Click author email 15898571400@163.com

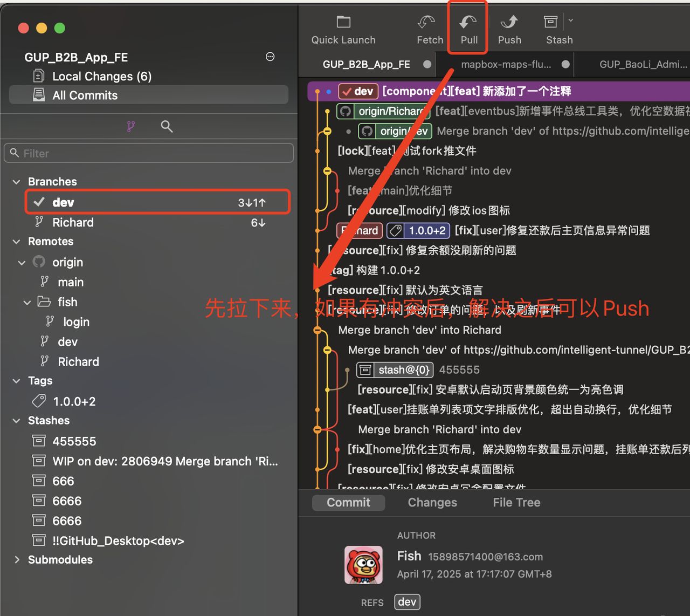pyautogui.click(x=485, y=557)
